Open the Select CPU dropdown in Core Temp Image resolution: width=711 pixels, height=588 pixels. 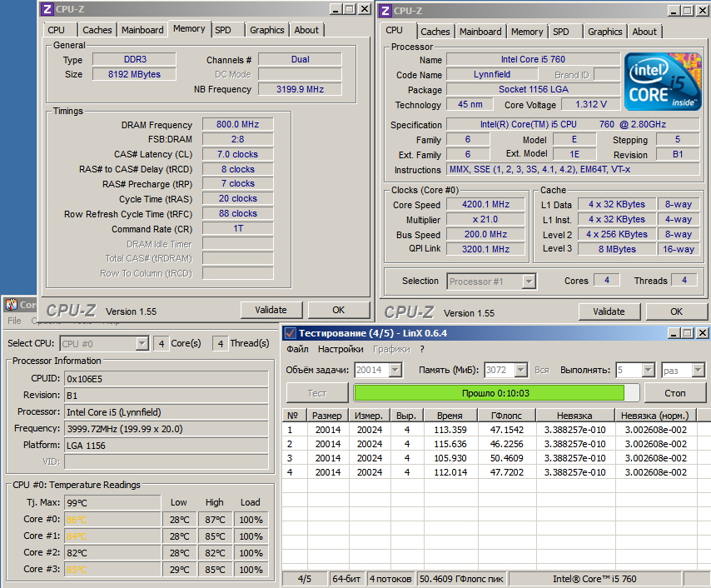click(142, 343)
